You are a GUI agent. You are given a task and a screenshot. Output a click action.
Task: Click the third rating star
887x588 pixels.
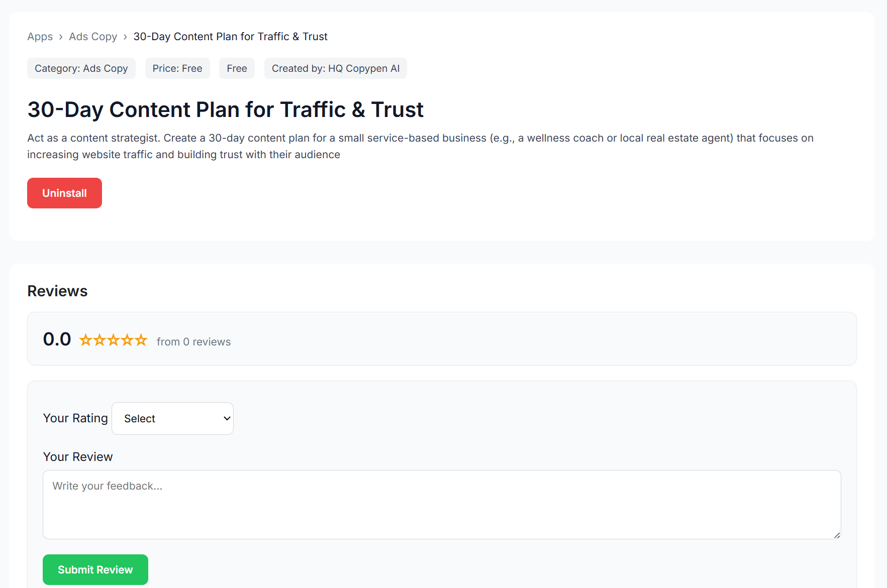[113, 339]
